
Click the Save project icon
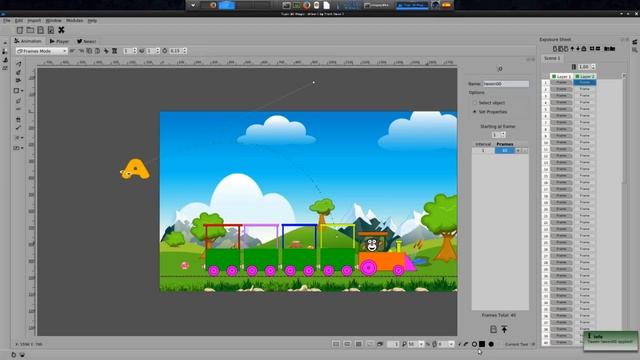[40, 30]
